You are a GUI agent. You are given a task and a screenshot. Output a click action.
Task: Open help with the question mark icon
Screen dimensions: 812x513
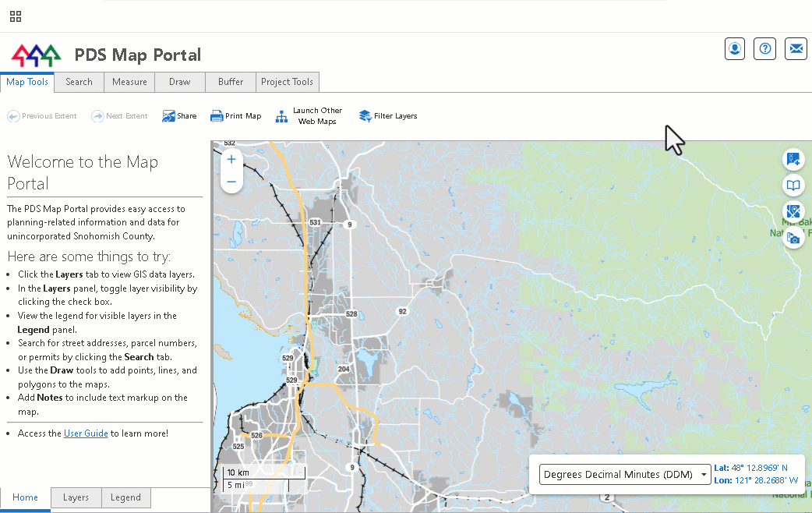click(x=765, y=49)
